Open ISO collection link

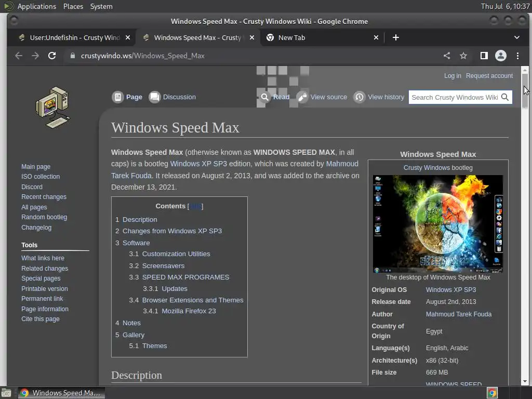pos(41,177)
